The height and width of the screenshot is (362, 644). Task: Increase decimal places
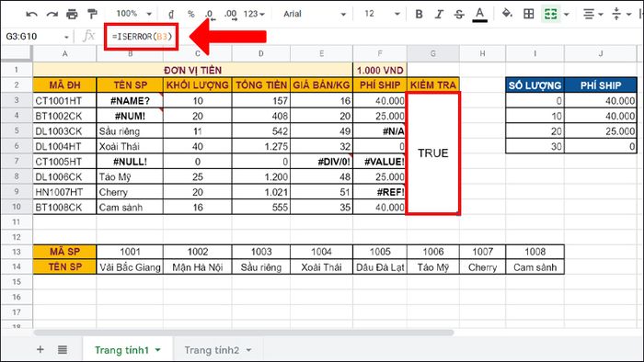point(230,15)
